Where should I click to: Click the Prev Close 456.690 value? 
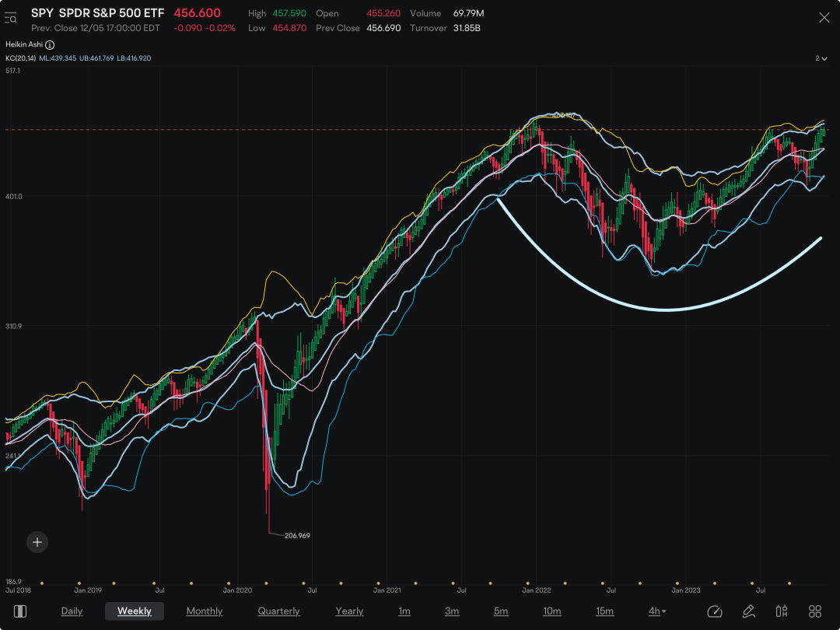383,28
